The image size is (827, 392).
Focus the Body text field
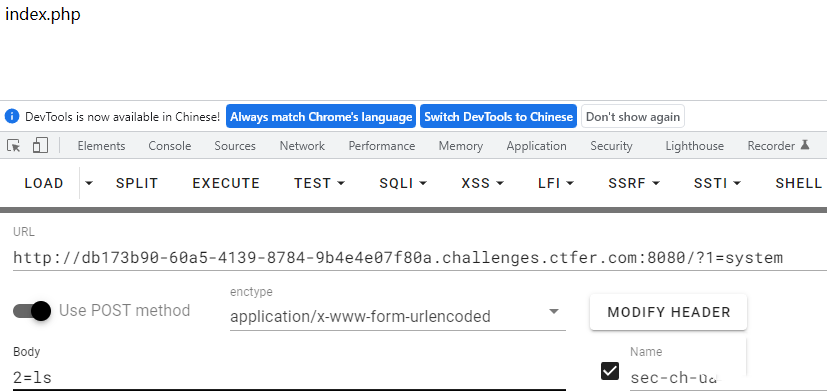pyautogui.click(x=290, y=377)
